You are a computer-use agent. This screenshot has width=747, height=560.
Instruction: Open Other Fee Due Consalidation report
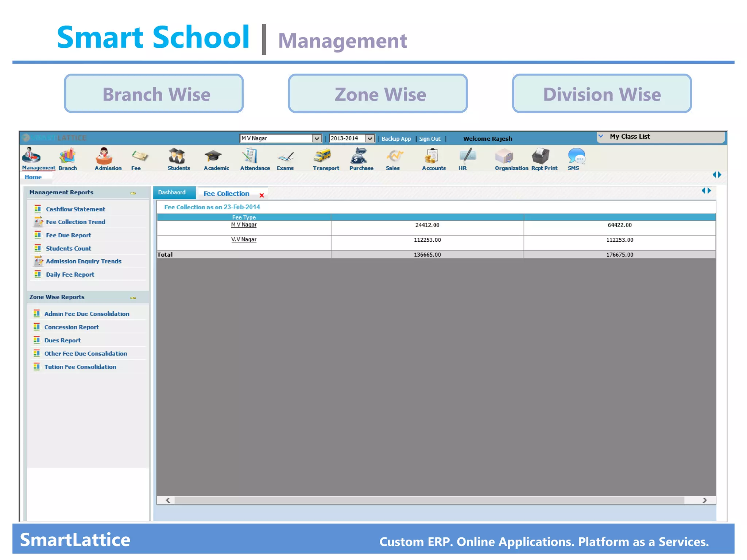[x=86, y=353]
